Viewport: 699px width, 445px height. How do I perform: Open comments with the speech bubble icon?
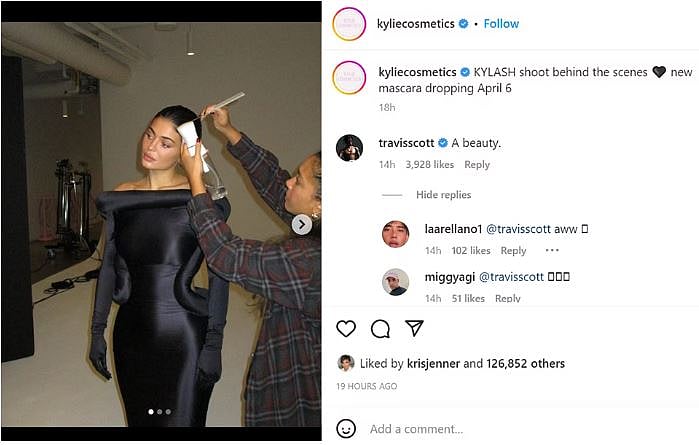pyautogui.click(x=380, y=329)
